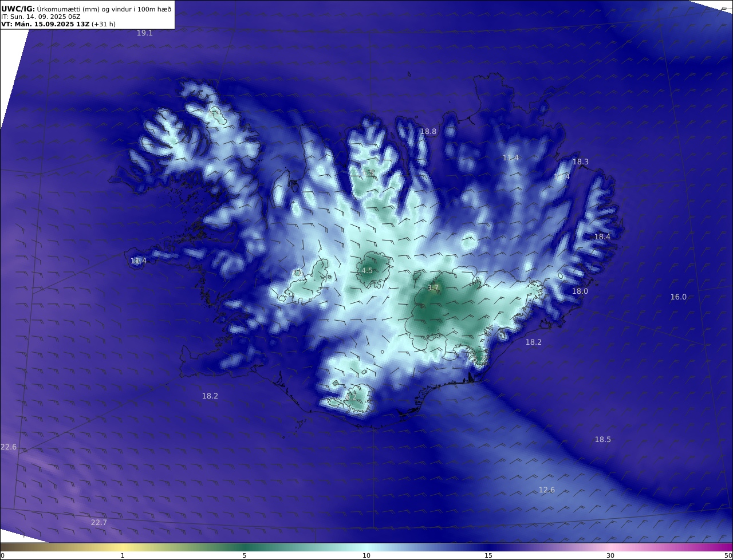Click the 18.0 value label on the map
This screenshot has height=560, width=733.
click(x=580, y=291)
